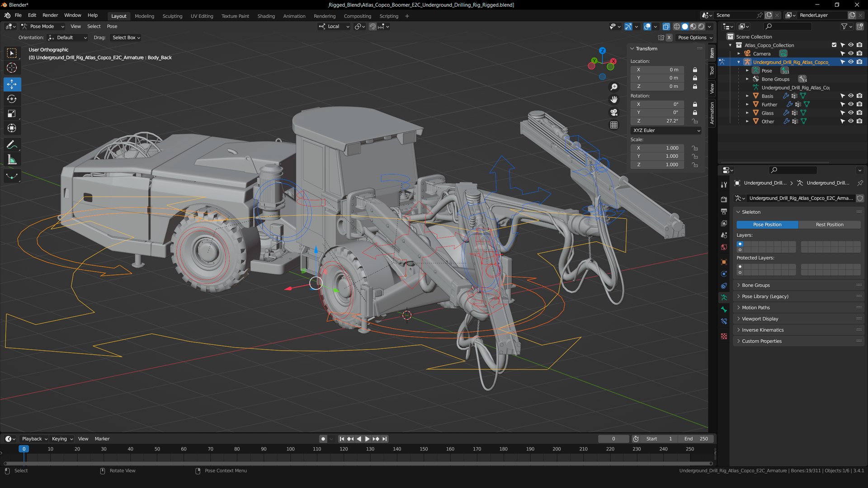Screen dimensions: 868x488
Task: Open Pose Options dropdown
Action: pos(695,38)
